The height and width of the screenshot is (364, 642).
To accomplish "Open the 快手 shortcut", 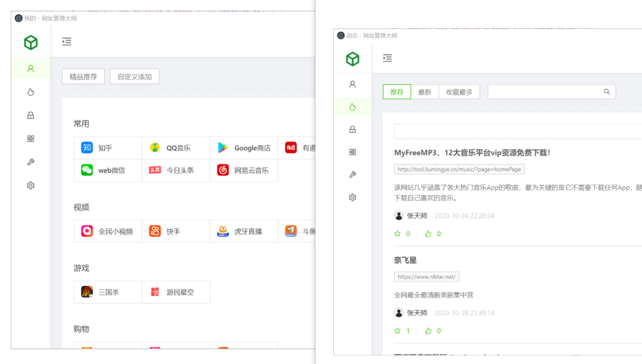I will [175, 231].
